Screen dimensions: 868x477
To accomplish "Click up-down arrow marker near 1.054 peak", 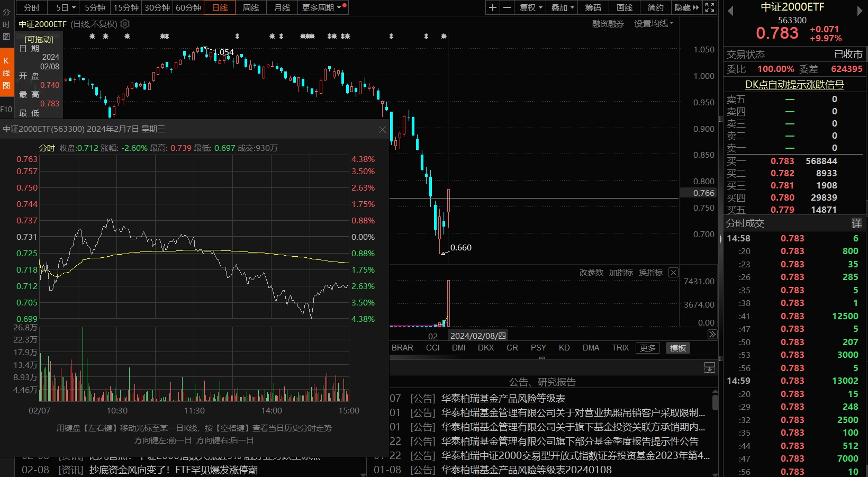I will point(237,37).
